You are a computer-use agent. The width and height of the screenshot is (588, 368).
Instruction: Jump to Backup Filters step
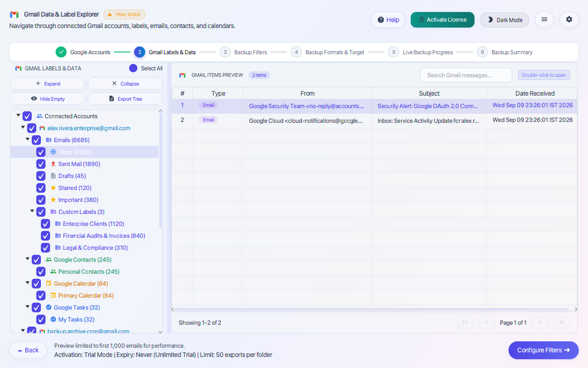(x=243, y=52)
